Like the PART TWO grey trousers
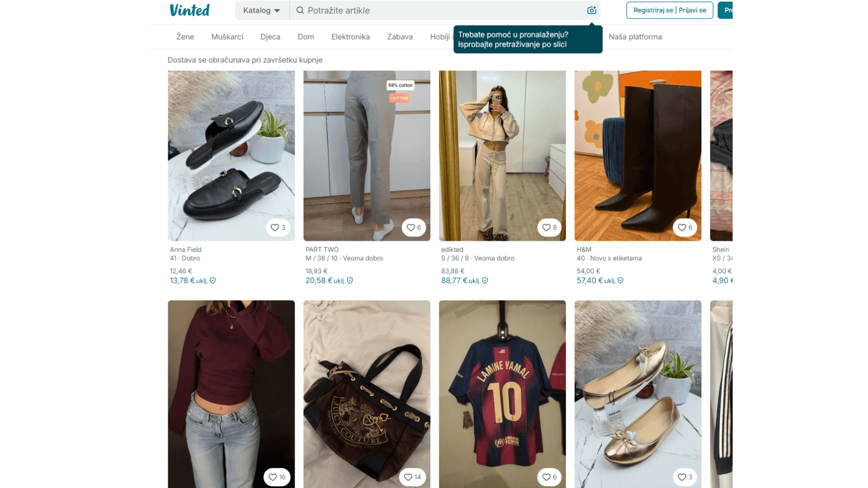Viewport: 868px width, 488px height. 413,228
